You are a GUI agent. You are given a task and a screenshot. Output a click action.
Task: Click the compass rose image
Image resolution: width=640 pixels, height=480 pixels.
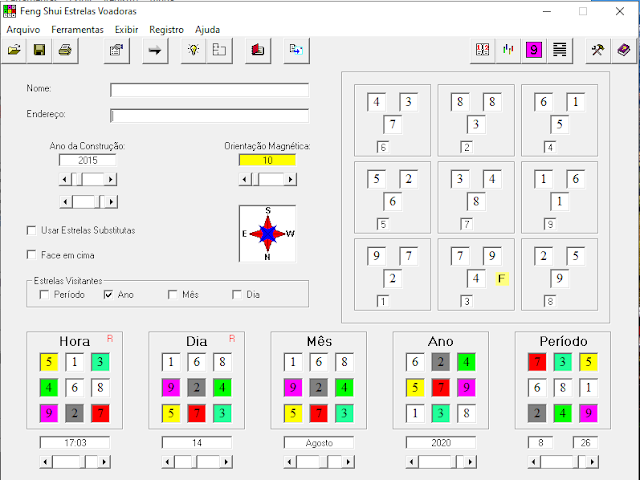point(267,233)
